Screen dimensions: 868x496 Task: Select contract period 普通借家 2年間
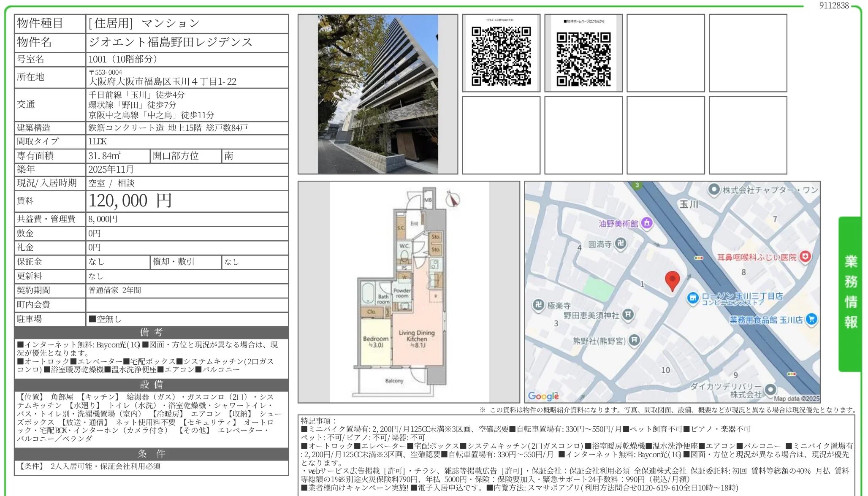tap(115, 290)
